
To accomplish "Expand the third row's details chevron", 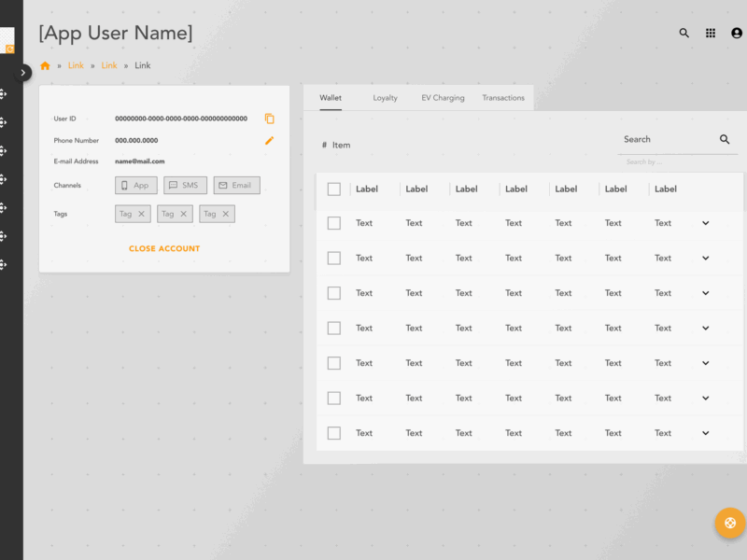I will coord(705,293).
